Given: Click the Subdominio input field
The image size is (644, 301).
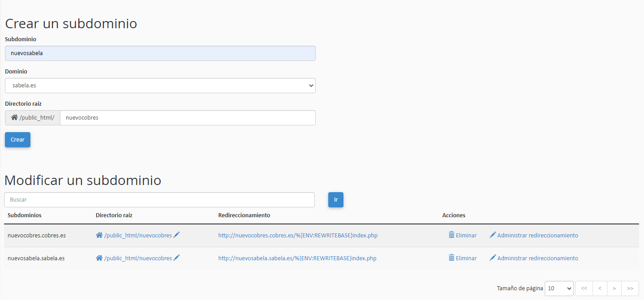Looking at the screenshot, I should pos(160,53).
